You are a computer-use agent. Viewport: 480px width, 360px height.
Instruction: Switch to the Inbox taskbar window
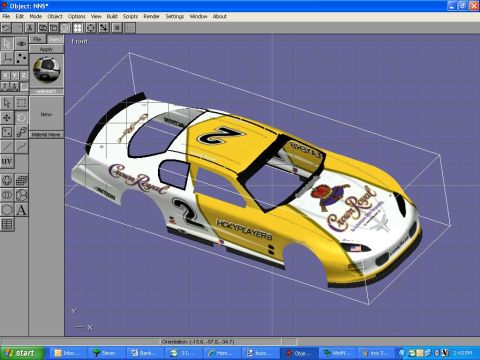point(68,353)
